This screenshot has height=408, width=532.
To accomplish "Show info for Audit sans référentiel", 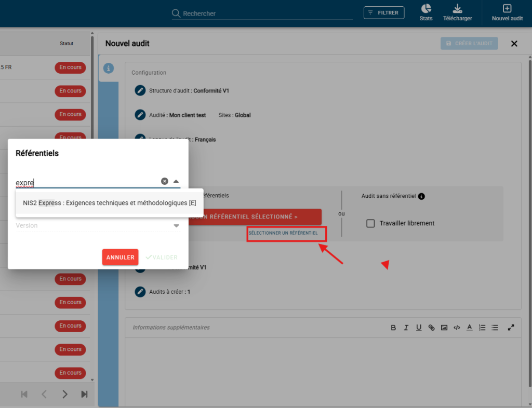I will point(421,196).
